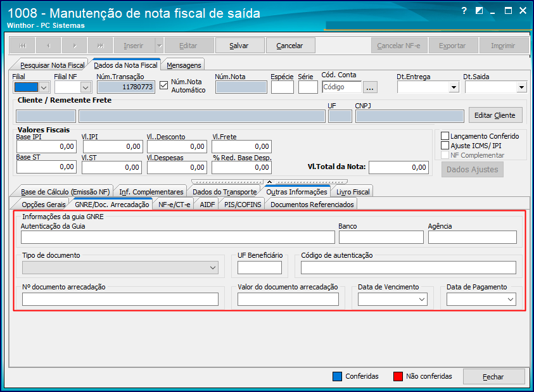Switch to PIS/COFINS subtab
534x392 pixels.
(243, 205)
